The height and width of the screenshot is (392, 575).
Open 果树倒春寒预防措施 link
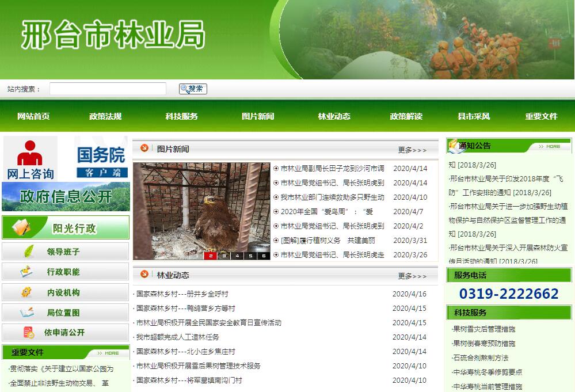click(x=484, y=344)
